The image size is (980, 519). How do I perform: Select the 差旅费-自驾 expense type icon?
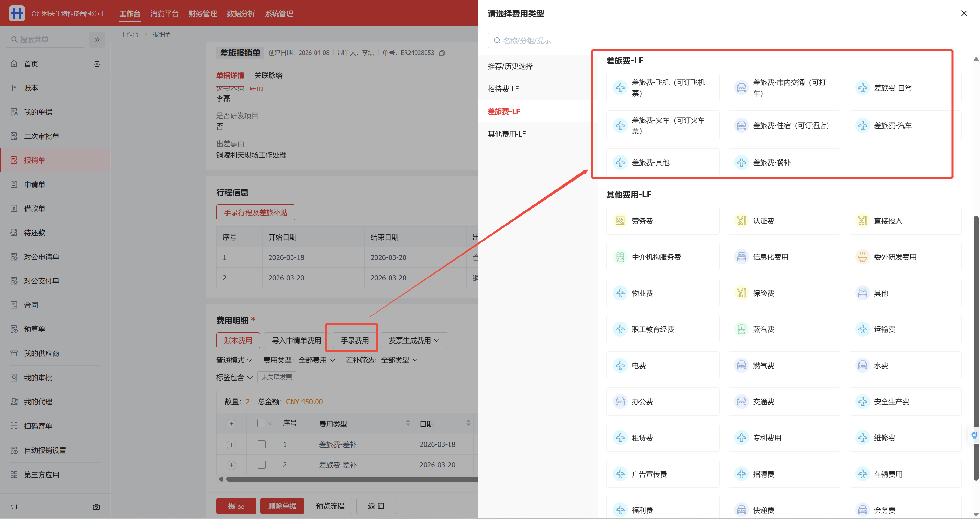point(863,88)
